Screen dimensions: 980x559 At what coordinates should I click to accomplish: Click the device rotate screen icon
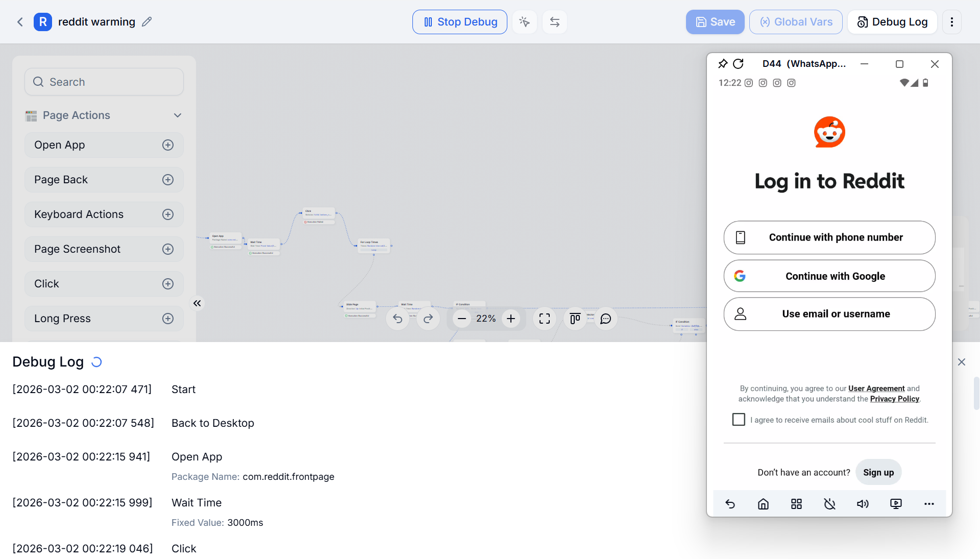pos(829,504)
